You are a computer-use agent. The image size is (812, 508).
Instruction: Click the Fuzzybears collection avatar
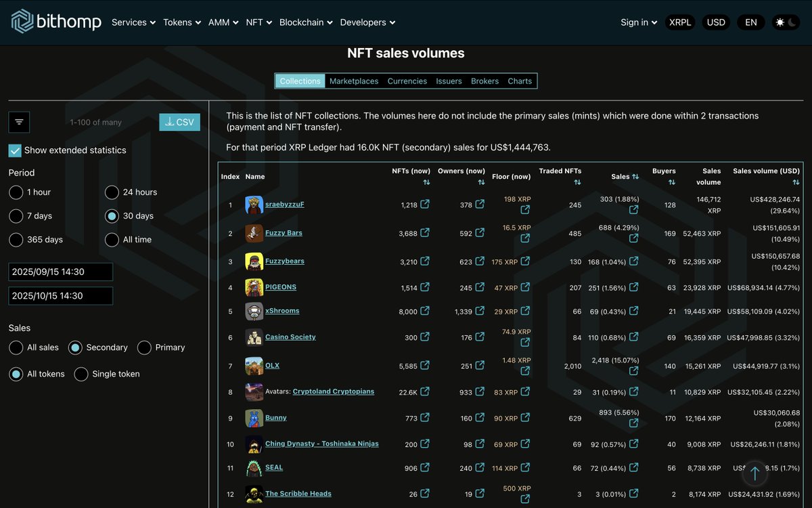click(254, 261)
